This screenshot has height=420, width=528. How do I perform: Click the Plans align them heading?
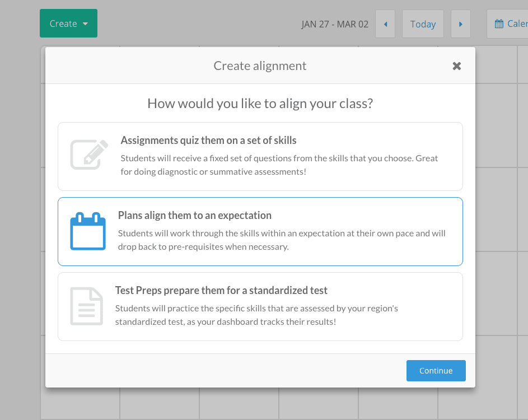pyautogui.click(x=195, y=215)
